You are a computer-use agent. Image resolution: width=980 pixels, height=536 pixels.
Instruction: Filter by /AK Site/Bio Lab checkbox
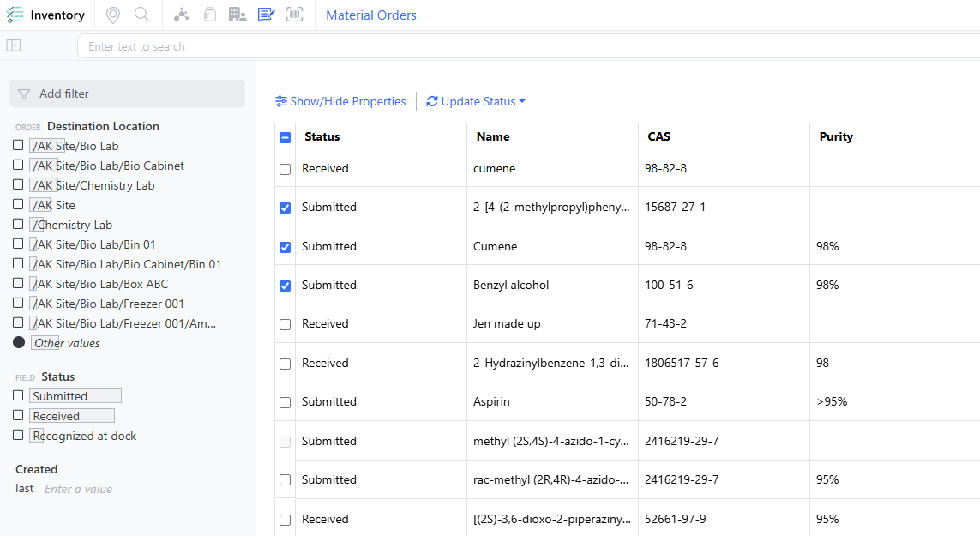tap(18, 145)
